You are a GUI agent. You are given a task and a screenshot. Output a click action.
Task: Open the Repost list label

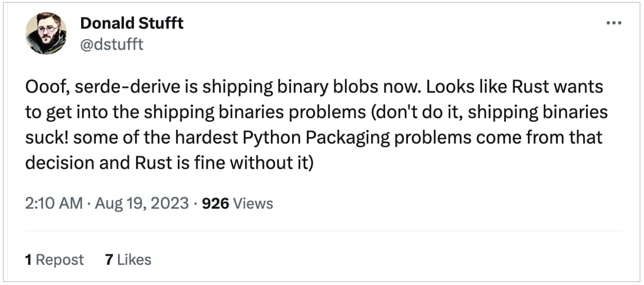point(60,260)
